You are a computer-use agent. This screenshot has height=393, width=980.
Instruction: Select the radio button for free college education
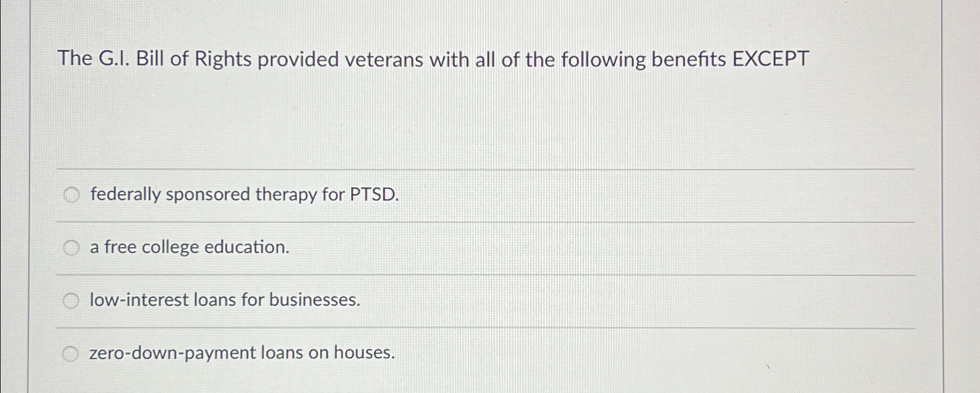(71, 248)
